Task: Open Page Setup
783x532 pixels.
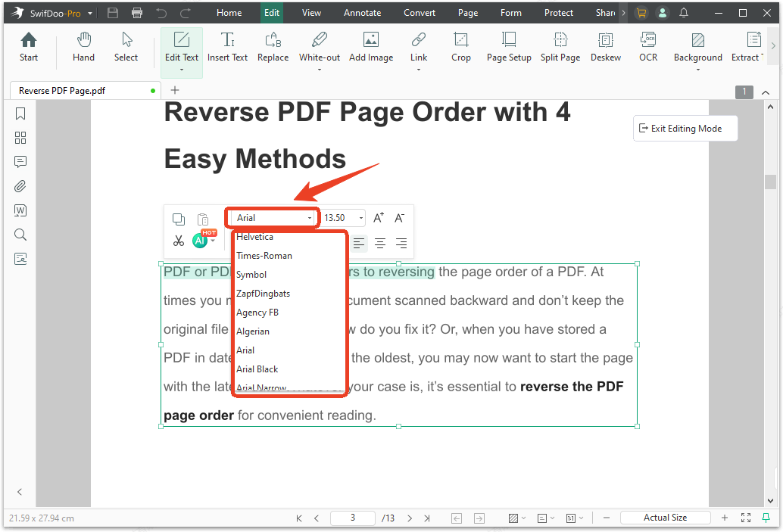Action: click(509, 47)
